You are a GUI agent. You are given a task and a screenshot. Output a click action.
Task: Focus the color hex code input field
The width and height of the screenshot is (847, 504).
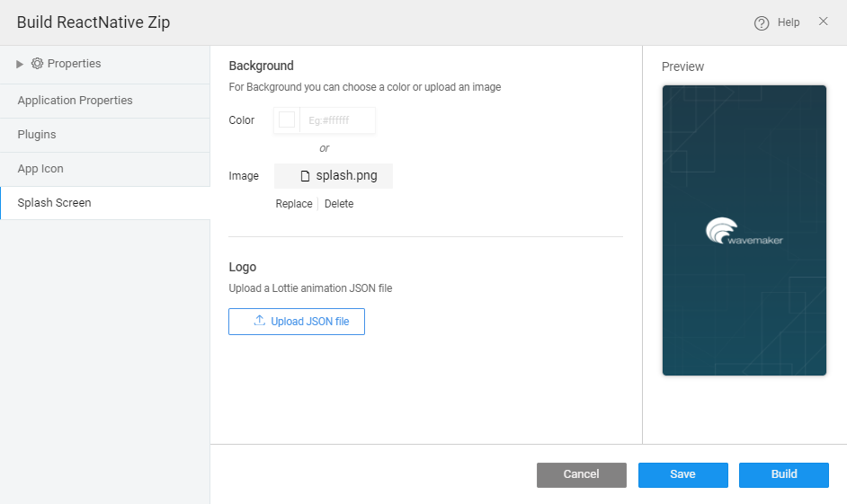tap(337, 119)
